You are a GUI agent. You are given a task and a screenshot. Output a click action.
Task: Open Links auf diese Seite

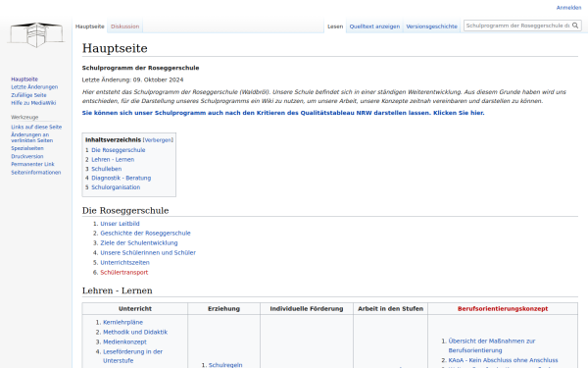tap(36, 127)
